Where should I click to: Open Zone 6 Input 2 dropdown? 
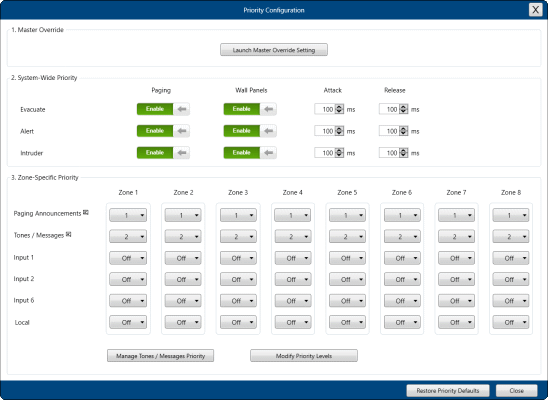[x=402, y=279]
